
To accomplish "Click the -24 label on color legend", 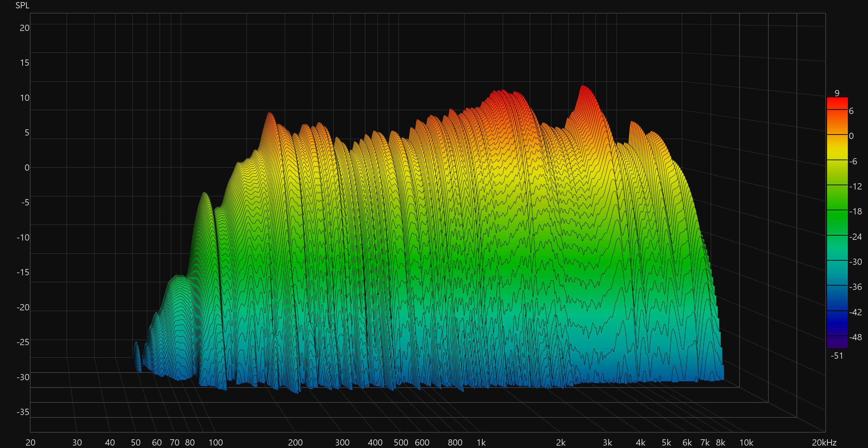I will tap(856, 237).
